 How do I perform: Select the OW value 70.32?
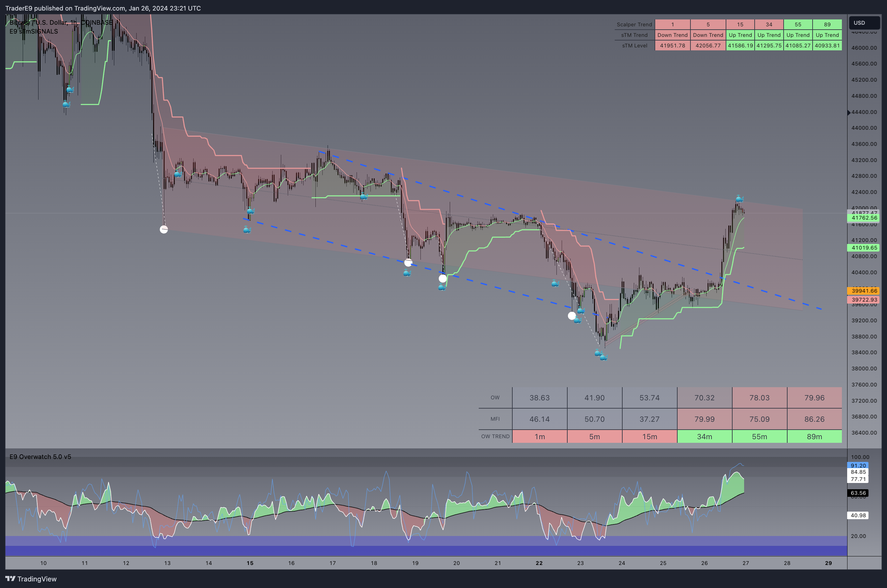tap(704, 397)
